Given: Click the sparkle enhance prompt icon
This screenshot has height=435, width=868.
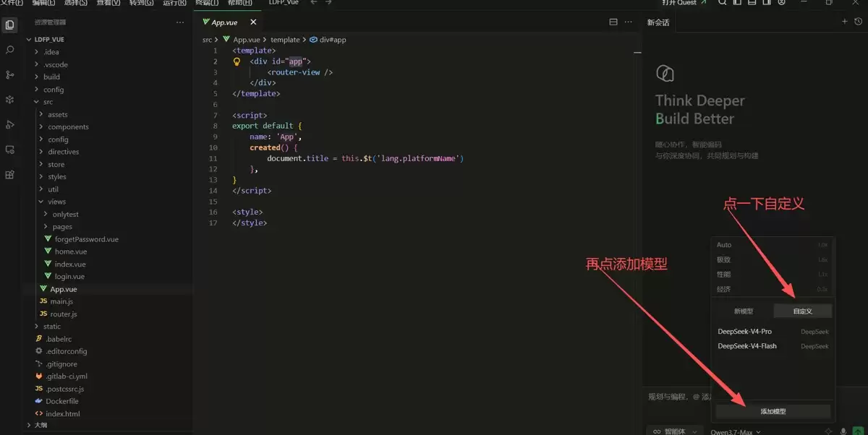Looking at the screenshot, I should tap(829, 431).
